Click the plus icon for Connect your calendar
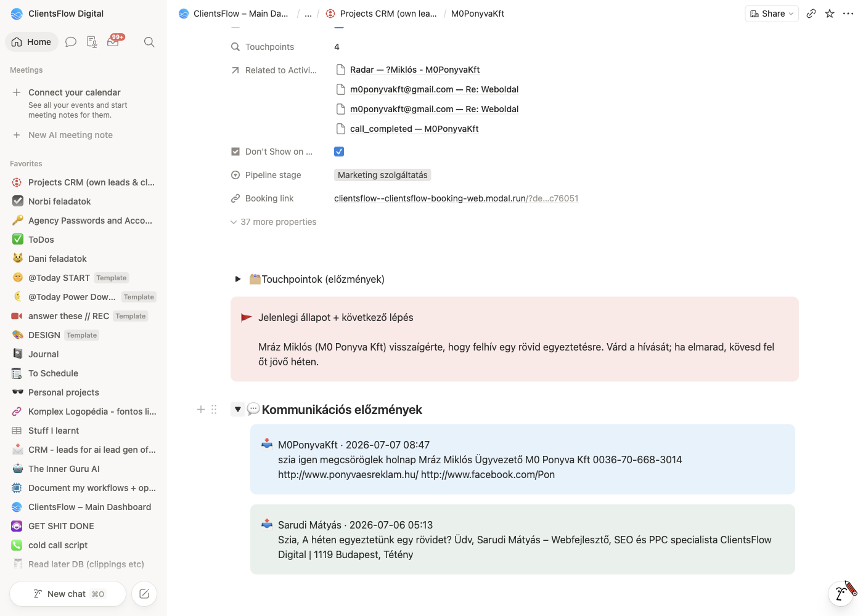This screenshot has width=863, height=616. 17,92
